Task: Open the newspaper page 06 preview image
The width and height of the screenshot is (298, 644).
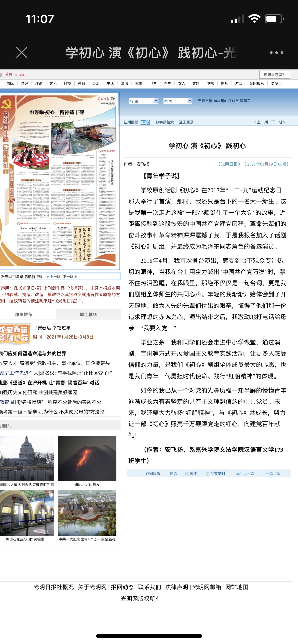Action: (x=59, y=181)
